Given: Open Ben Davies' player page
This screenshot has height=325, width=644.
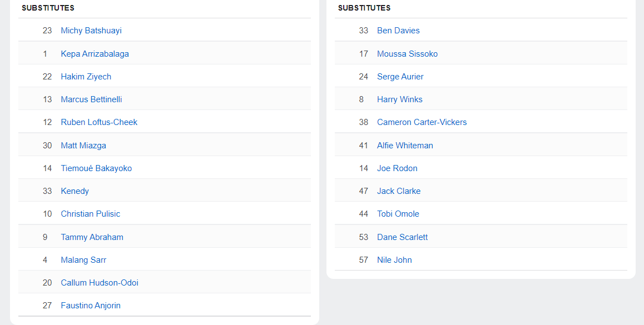Looking at the screenshot, I should (x=398, y=31).
